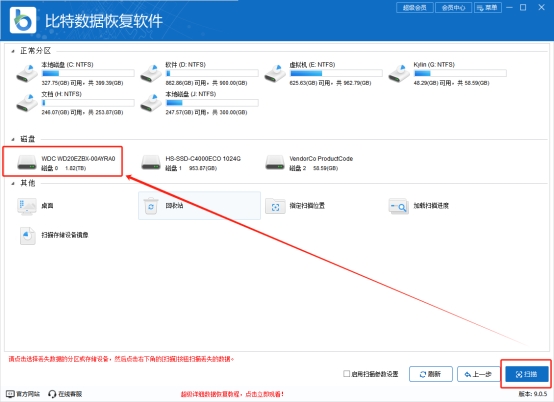Click the 磁盘 1 953.87(GB) size text
This screenshot has height=402, width=554.
point(191,168)
